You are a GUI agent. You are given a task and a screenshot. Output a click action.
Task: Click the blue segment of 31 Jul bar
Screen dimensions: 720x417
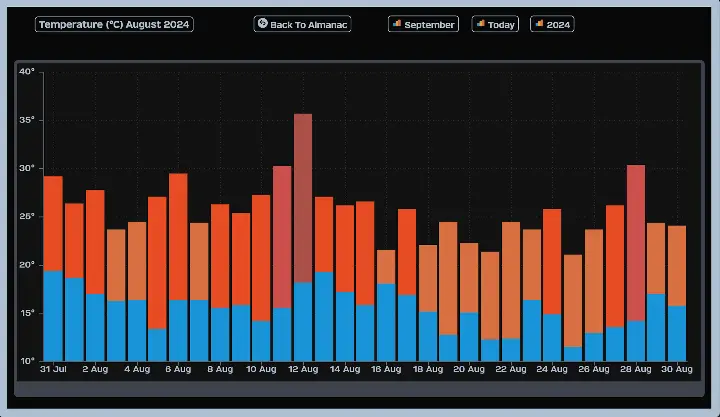53,315
